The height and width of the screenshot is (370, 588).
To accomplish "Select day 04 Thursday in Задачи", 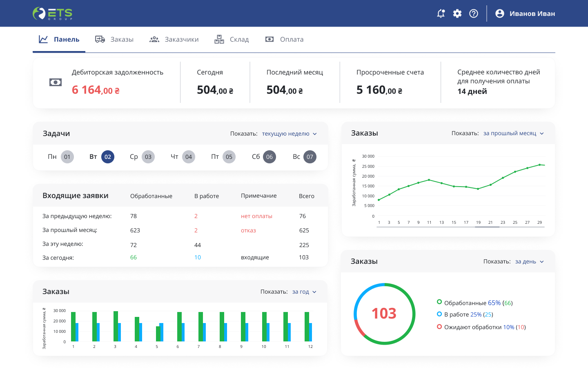I will tap(189, 157).
